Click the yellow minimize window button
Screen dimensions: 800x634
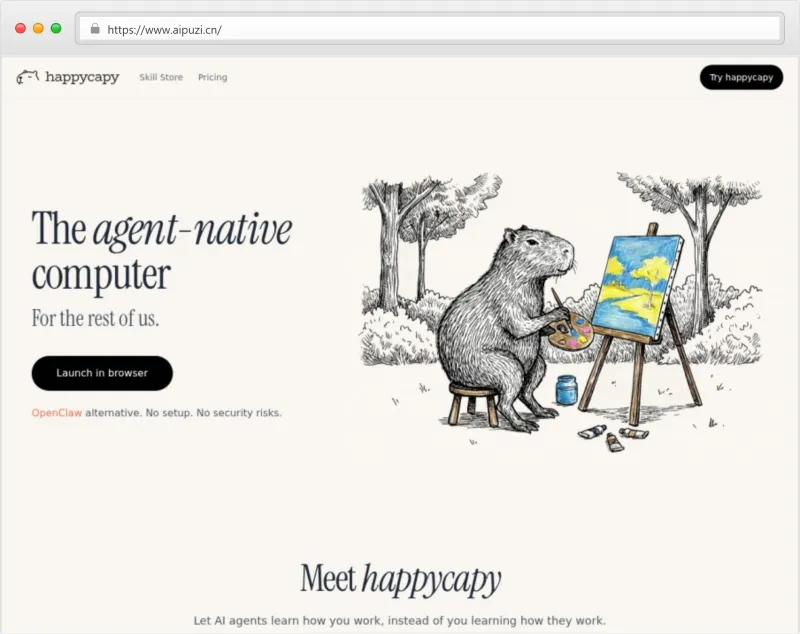click(38, 29)
